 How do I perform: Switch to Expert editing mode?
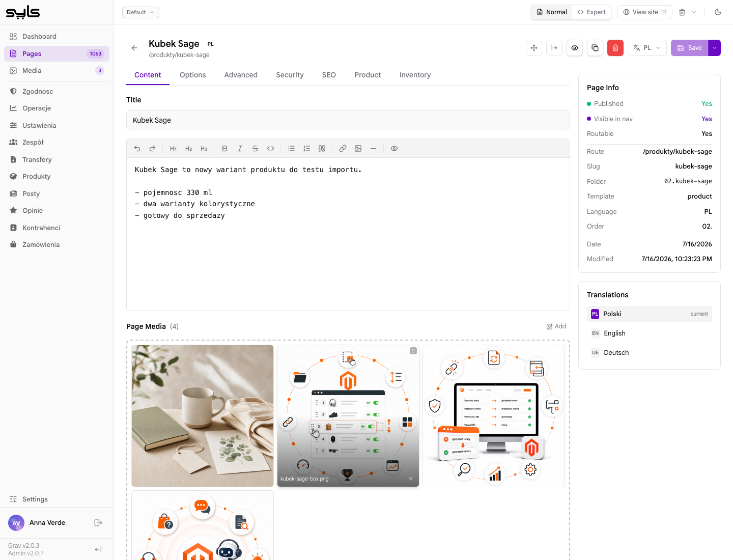click(x=591, y=12)
